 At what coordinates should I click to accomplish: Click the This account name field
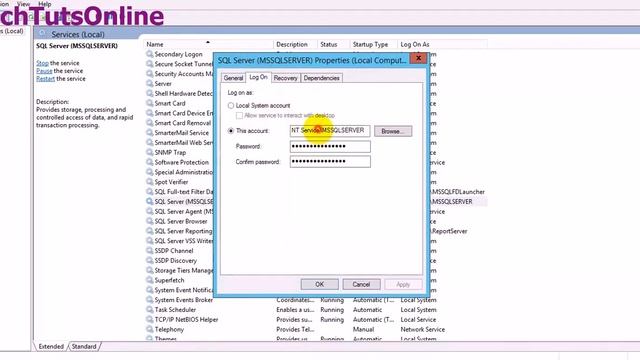(330, 131)
